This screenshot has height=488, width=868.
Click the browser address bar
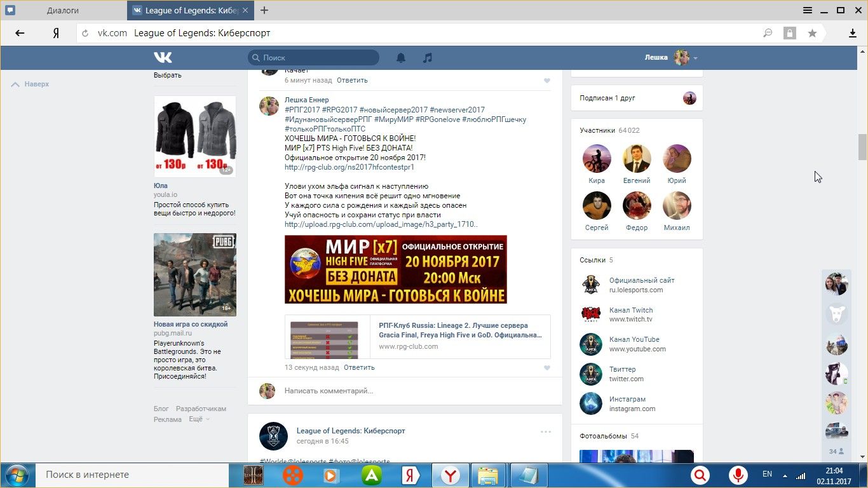[419, 33]
